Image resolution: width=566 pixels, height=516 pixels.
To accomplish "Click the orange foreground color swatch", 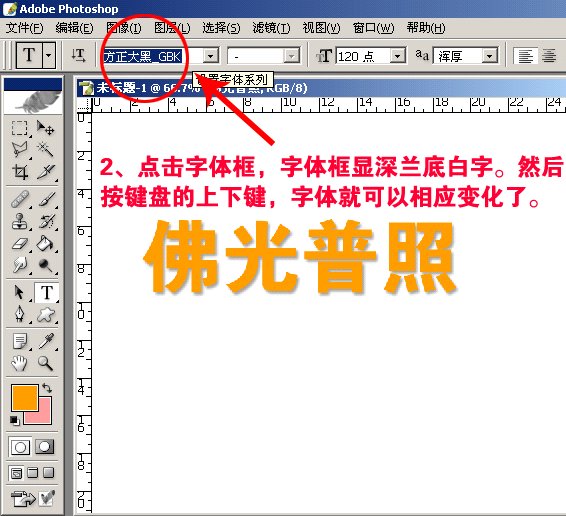I will (x=25, y=398).
